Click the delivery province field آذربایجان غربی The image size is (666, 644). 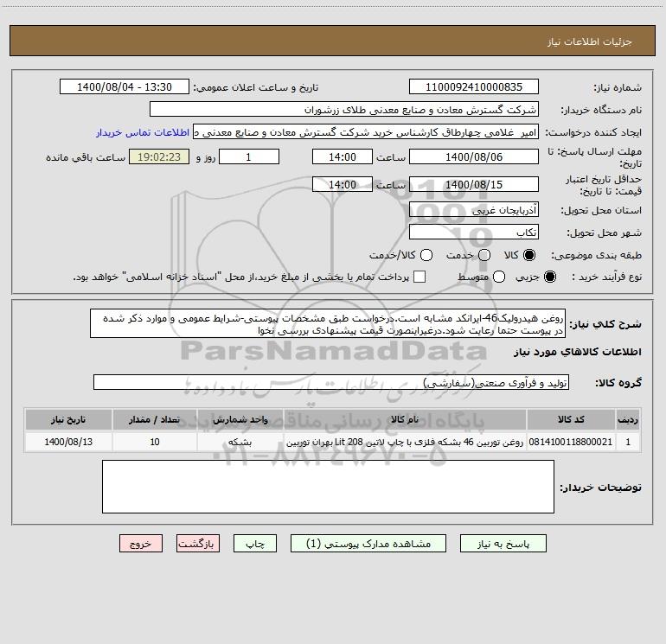coord(474,209)
